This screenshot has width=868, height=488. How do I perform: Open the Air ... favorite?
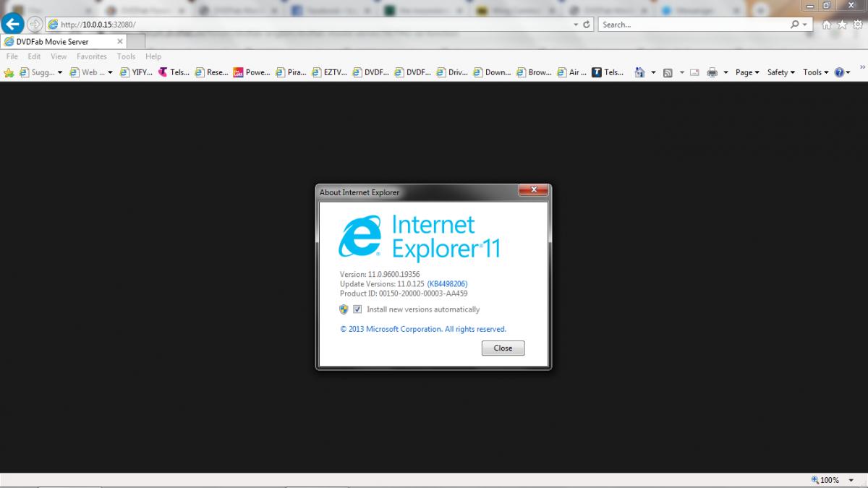(572, 72)
